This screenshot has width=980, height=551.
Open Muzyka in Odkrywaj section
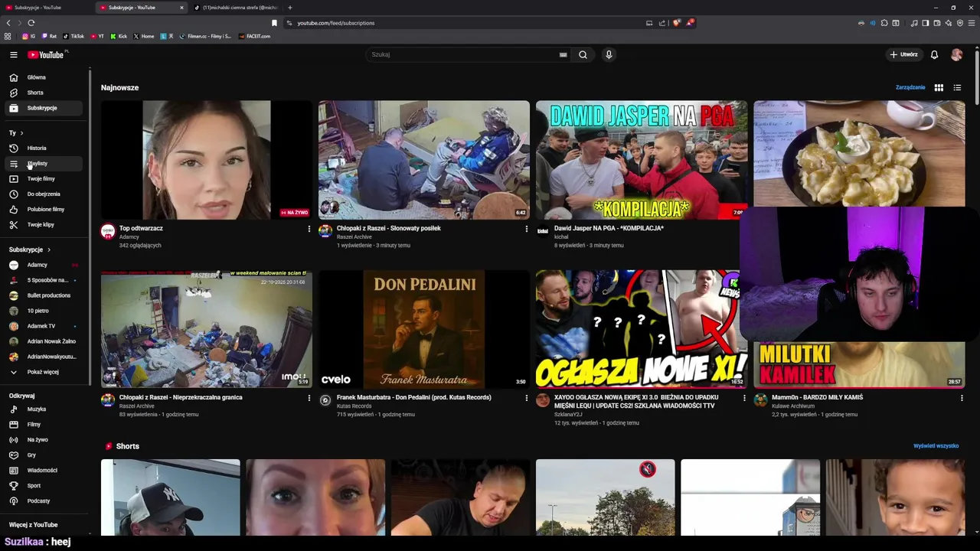point(42,409)
